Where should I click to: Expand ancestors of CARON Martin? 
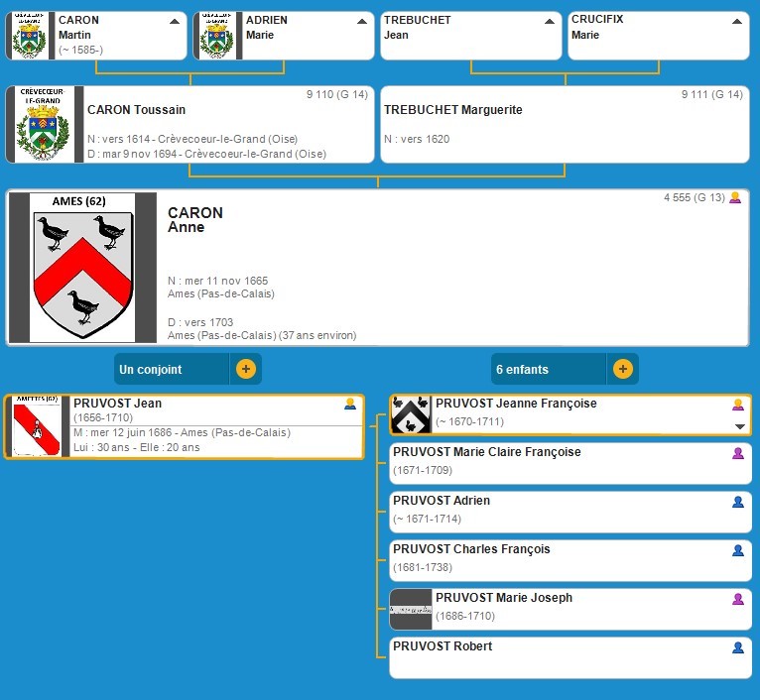coord(175,21)
